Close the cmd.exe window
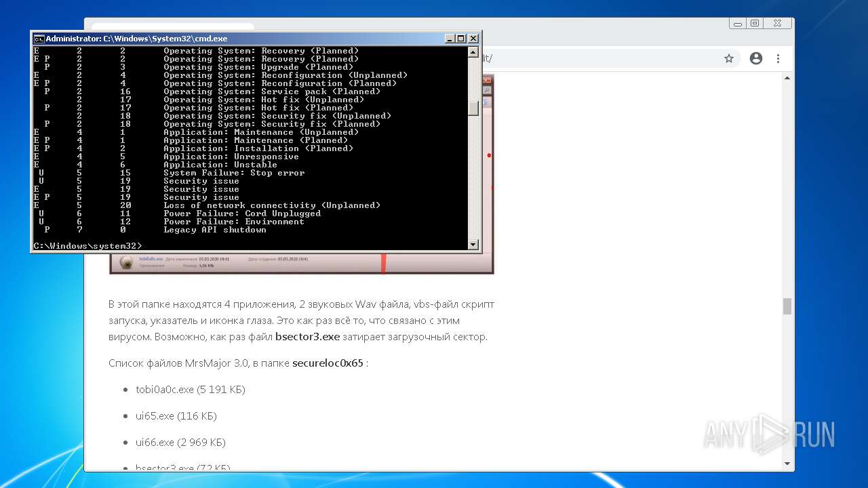868x488 pixels. coord(473,39)
